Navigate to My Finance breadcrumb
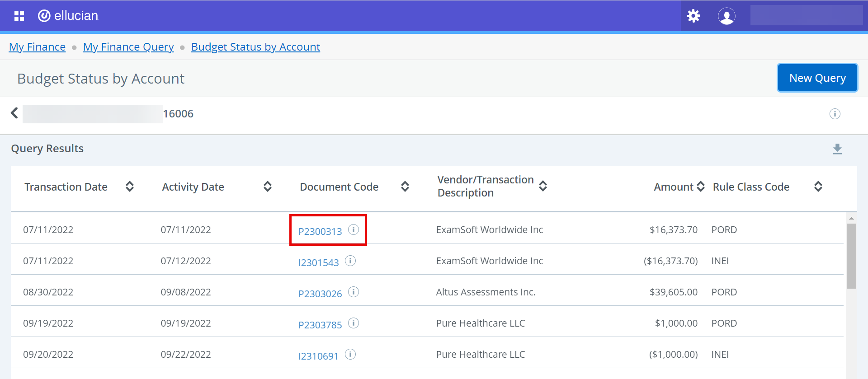This screenshot has height=379, width=868. pos(37,47)
